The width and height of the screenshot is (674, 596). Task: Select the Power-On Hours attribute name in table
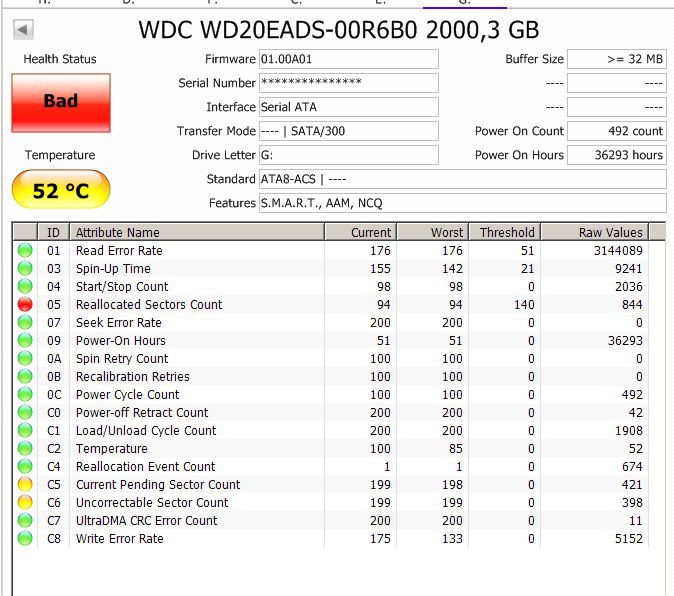tap(121, 341)
